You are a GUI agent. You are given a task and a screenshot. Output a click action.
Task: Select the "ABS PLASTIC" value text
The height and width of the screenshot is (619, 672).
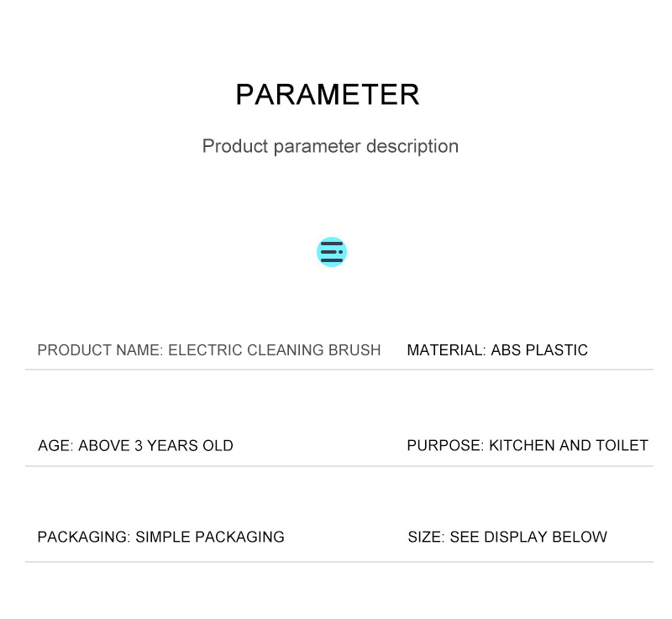(x=539, y=350)
